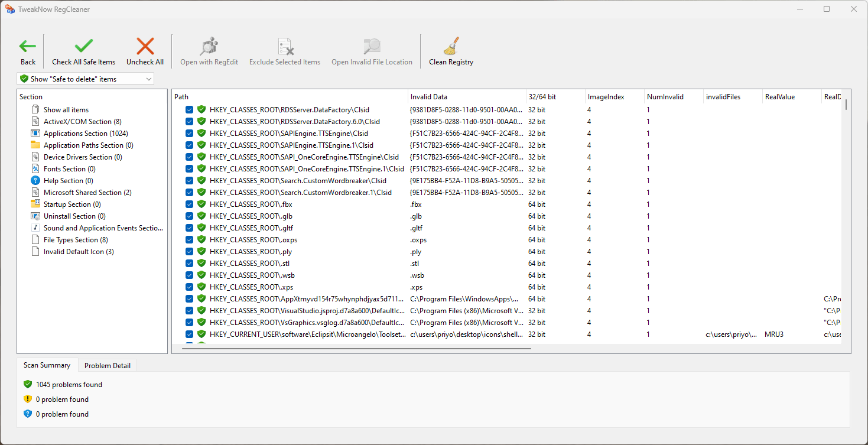Image resolution: width=868 pixels, height=445 pixels.
Task: Uncheck the first RDSServer.DataFactory\Clsid checkbox
Action: click(189, 110)
